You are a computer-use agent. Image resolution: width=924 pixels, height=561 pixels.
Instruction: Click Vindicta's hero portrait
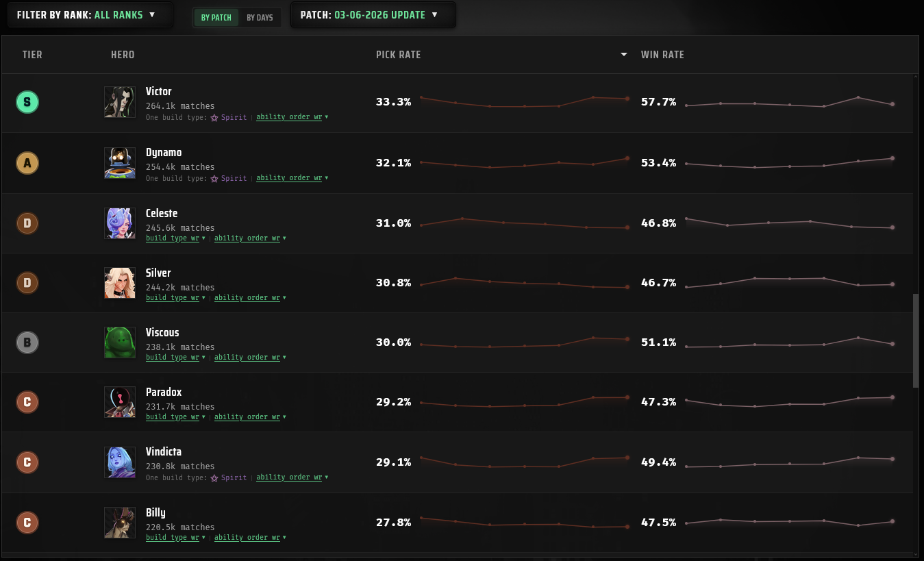coord(119,462)
